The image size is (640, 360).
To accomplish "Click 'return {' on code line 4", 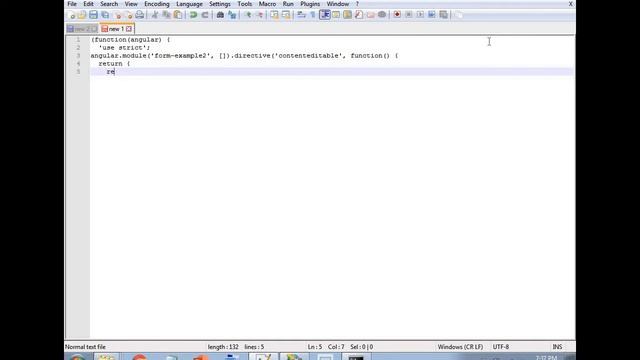I will click(x=114, y=64).
